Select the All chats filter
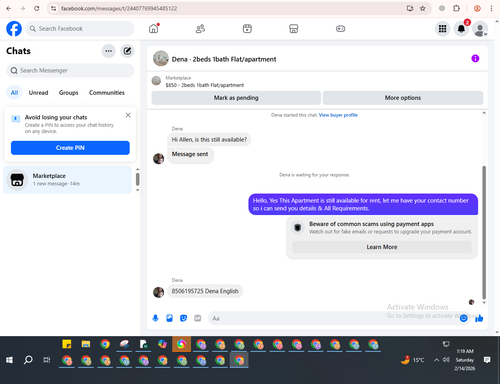 (x=14, y=93)
